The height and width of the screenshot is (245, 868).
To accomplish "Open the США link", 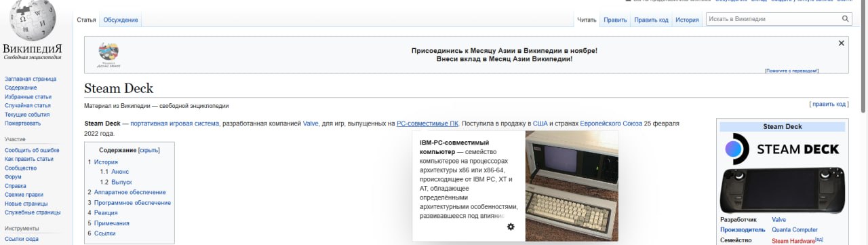I will 540,124.
